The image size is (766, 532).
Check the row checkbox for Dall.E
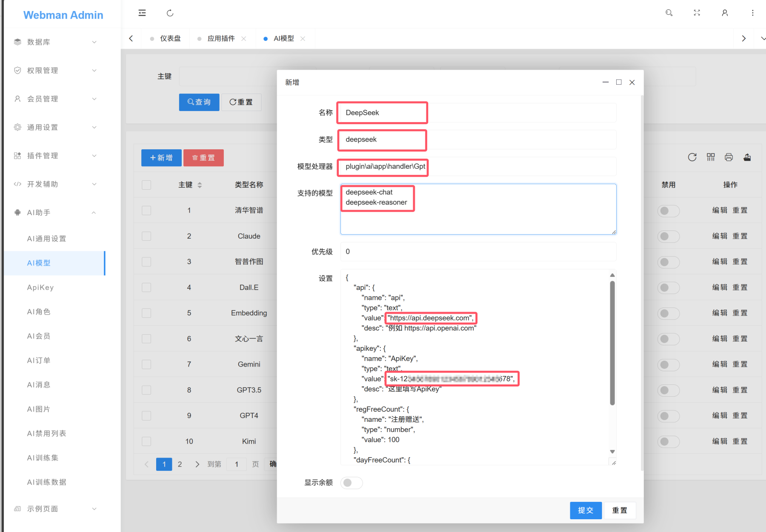[x=146, y=287]
